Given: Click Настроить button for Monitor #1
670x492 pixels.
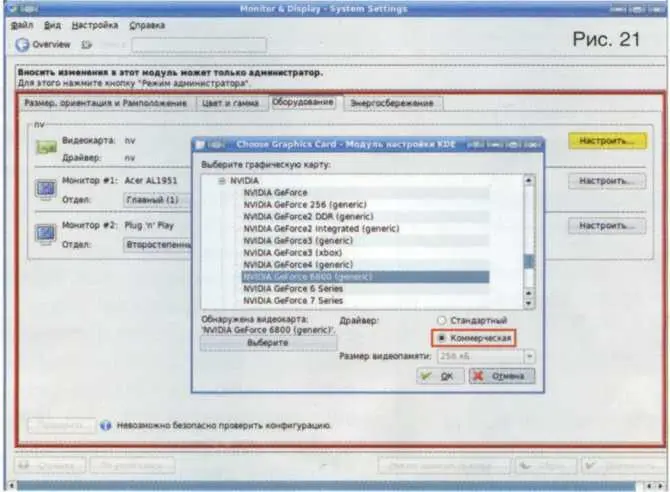Looking at the screenshot, I should point(607,181).
